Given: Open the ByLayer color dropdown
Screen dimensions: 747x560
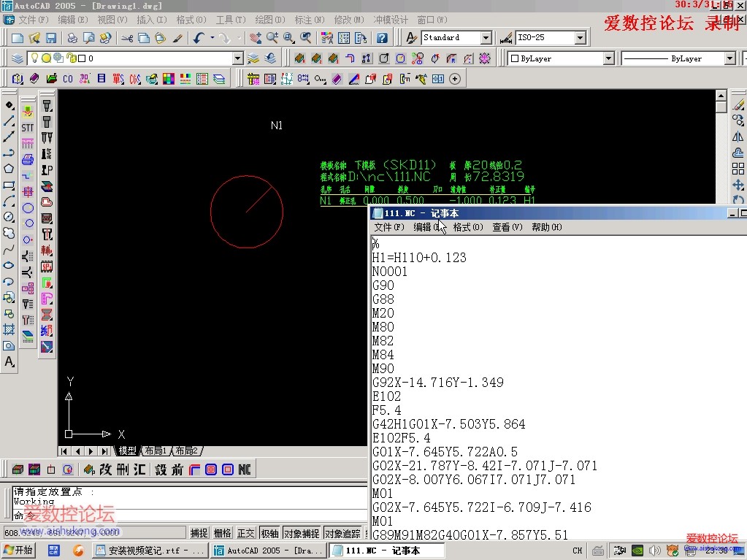Looking at the screenshot, I should point(608,58).
